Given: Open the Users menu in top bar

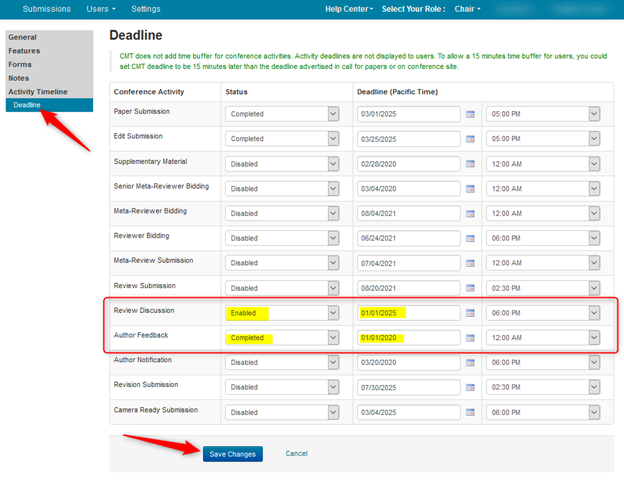Looking at the screenshot, I should pos(100,9).
